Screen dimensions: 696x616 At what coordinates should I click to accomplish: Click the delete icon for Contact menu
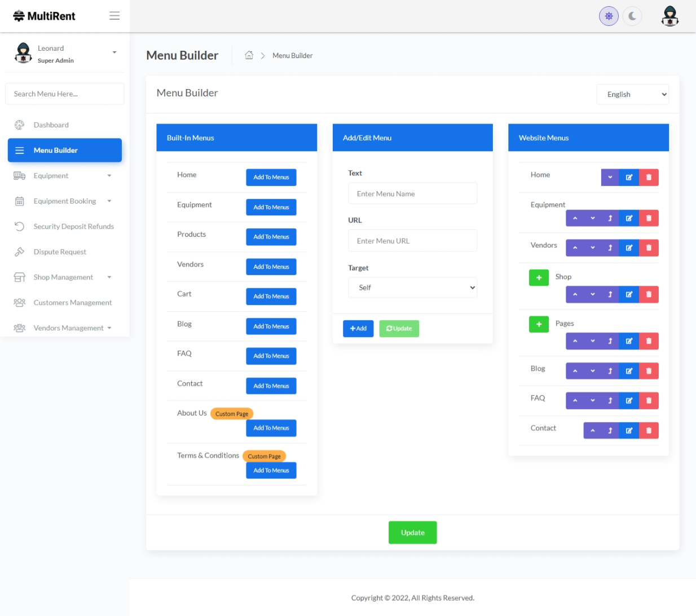(x=649, y=431)
